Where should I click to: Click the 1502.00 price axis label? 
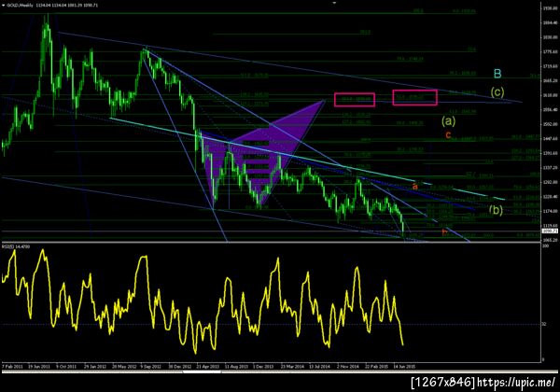click(x=551, y=124)
